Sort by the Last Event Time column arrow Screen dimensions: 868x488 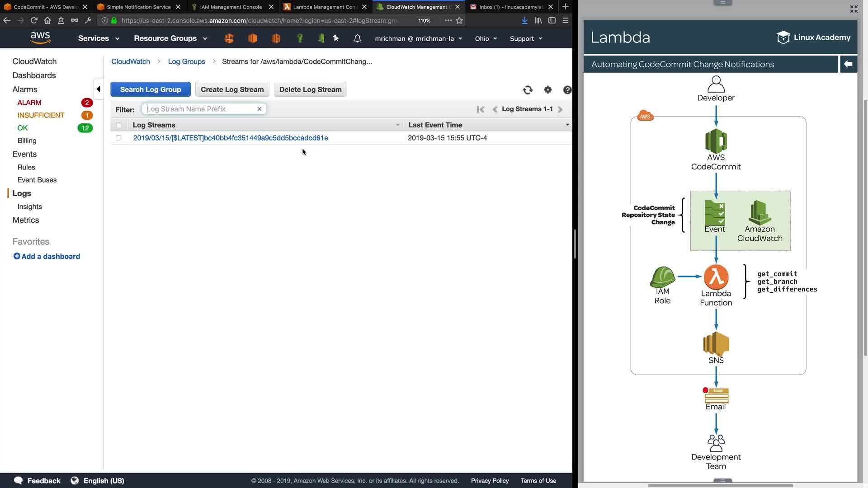pos(567,125)
